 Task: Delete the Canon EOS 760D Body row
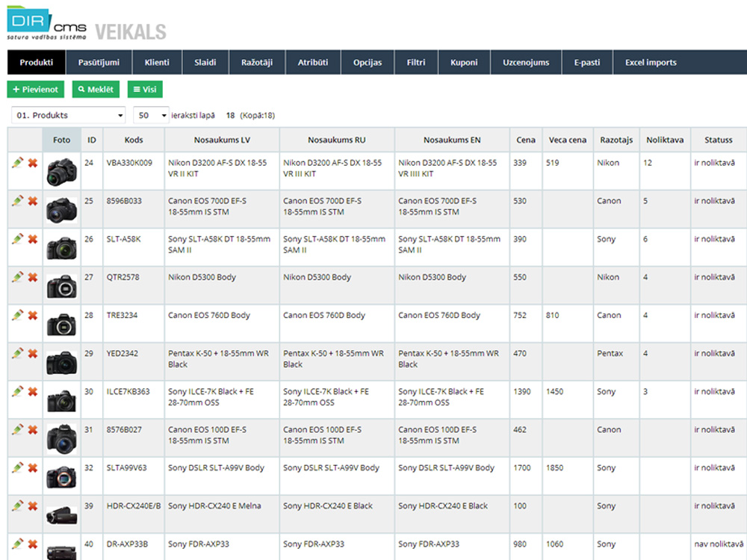pos(32,315)
